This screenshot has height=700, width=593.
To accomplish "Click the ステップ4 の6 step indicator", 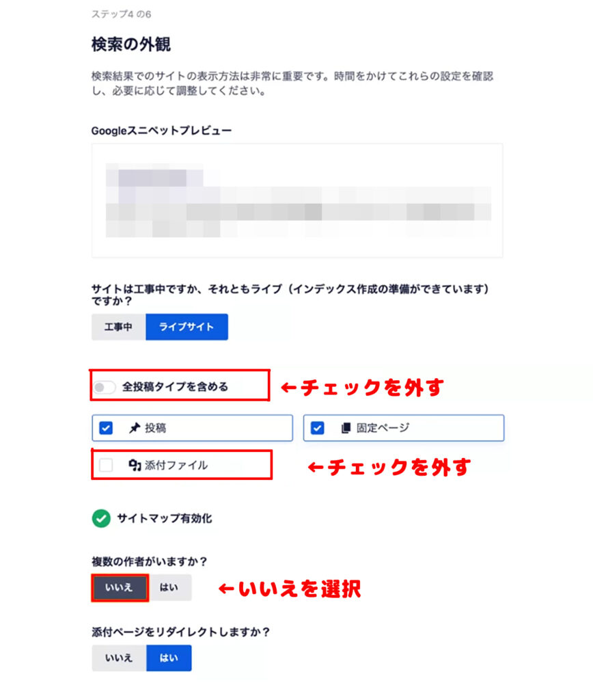I will coord(122,14).
